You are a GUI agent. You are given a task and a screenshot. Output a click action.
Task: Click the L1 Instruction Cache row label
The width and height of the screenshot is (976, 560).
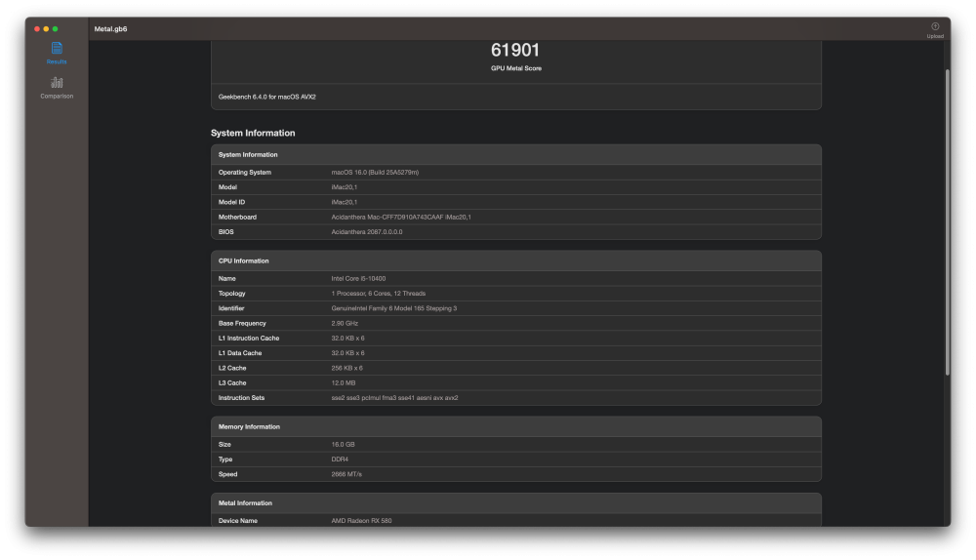(x=249, y=339)
